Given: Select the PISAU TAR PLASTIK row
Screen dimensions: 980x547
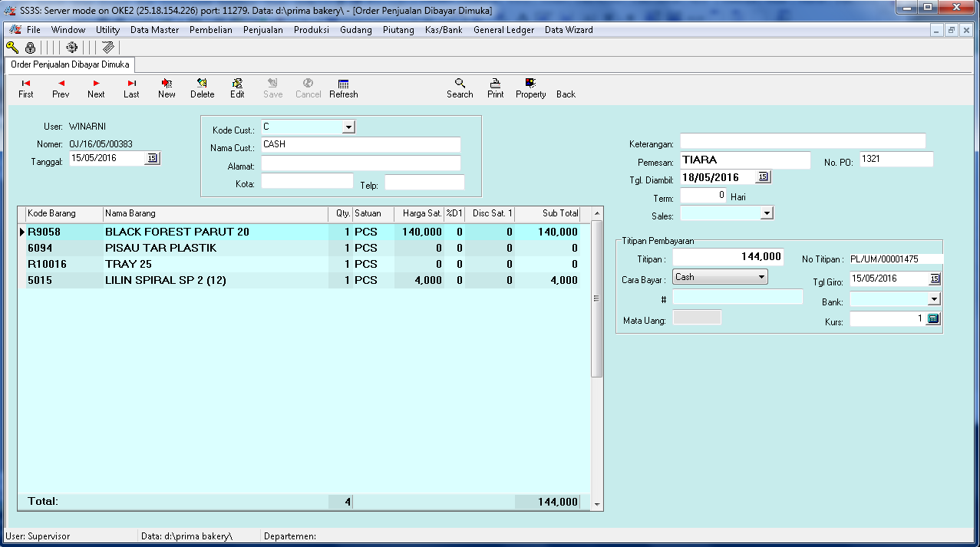Looking at the screenshot, I should (x=304, y=248).
